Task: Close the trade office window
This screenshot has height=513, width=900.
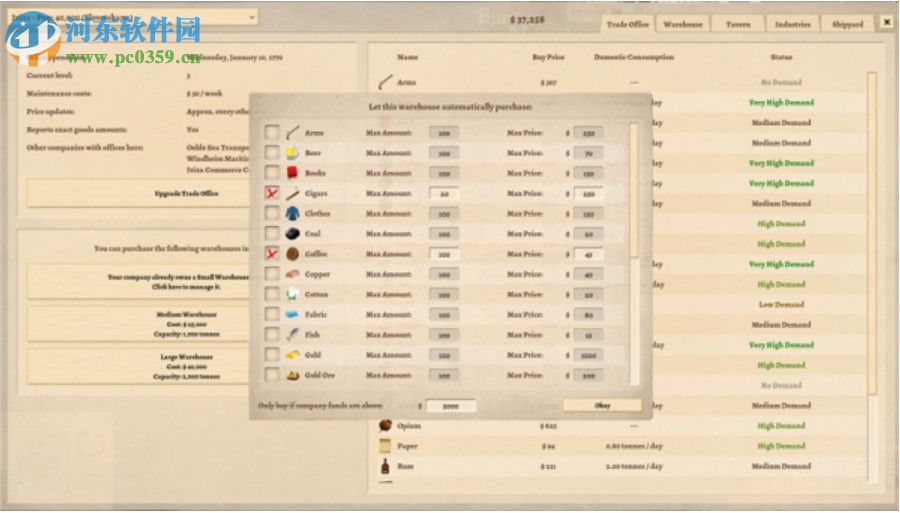Action: point(887,22)
